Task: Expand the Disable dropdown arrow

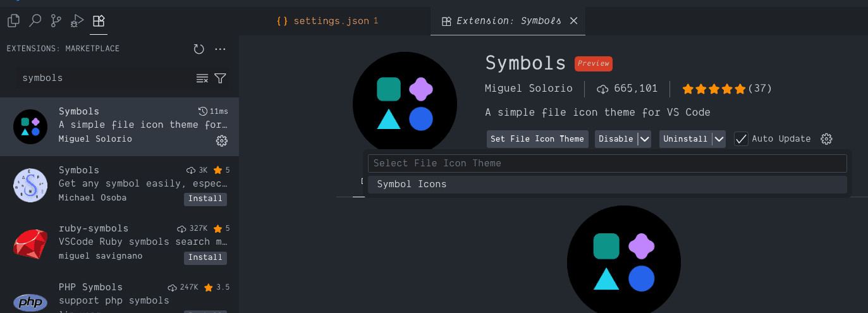Action: tap(644, 139)
